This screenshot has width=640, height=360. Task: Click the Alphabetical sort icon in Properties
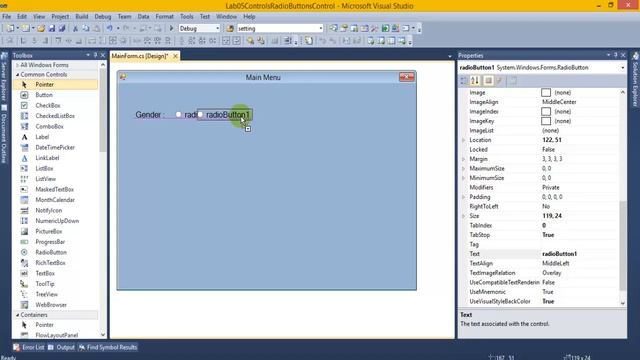coord(475,81)
